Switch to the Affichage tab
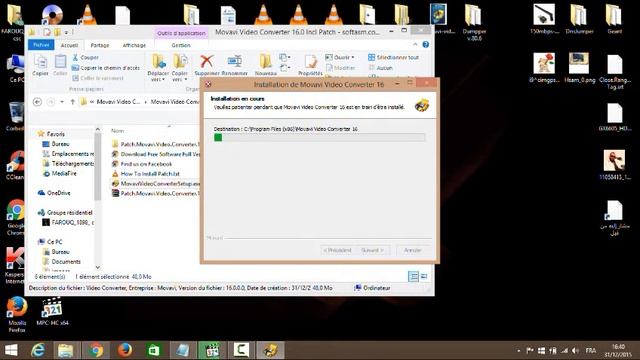The height and width of the screenshot is (360, 640). (x=134, y=45)
